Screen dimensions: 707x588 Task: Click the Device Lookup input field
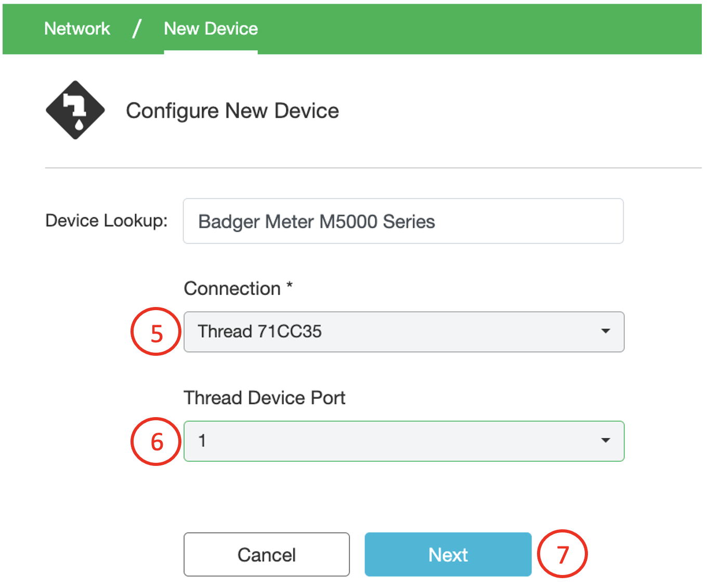[403, 221]
